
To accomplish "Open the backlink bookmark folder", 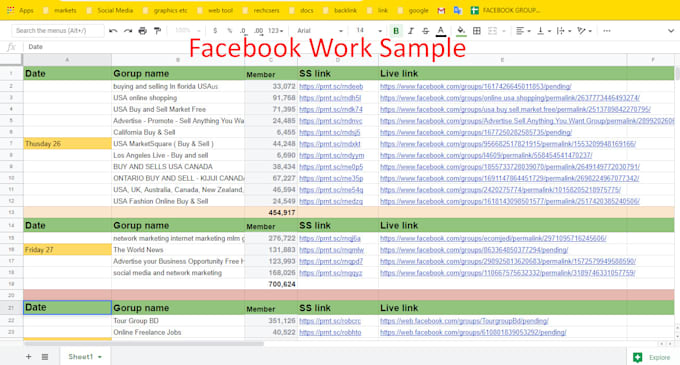I will click(x=340, y=10).
